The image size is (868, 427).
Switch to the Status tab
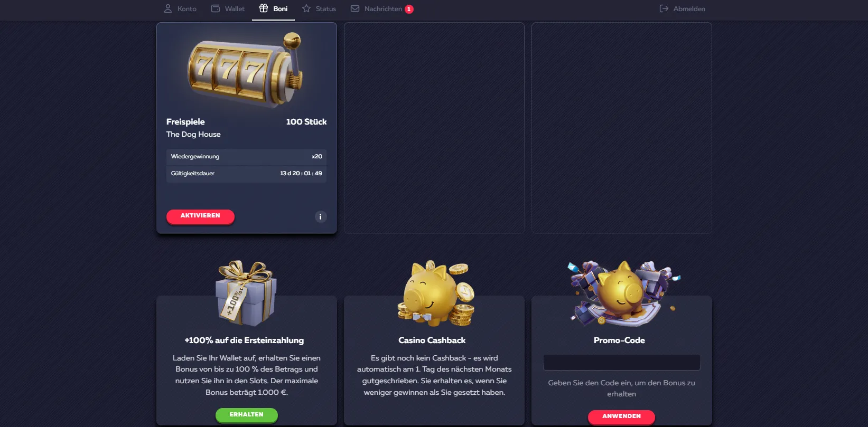[x=319, y=8]
